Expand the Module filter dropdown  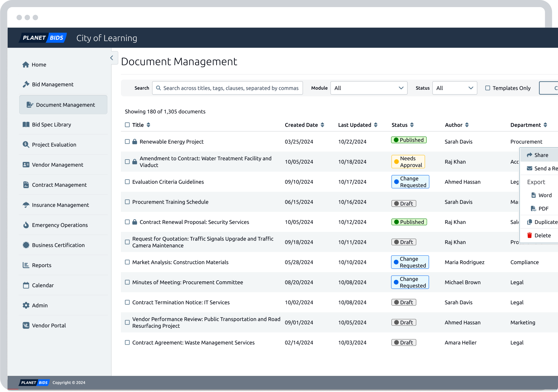click(x=368, y=88)
